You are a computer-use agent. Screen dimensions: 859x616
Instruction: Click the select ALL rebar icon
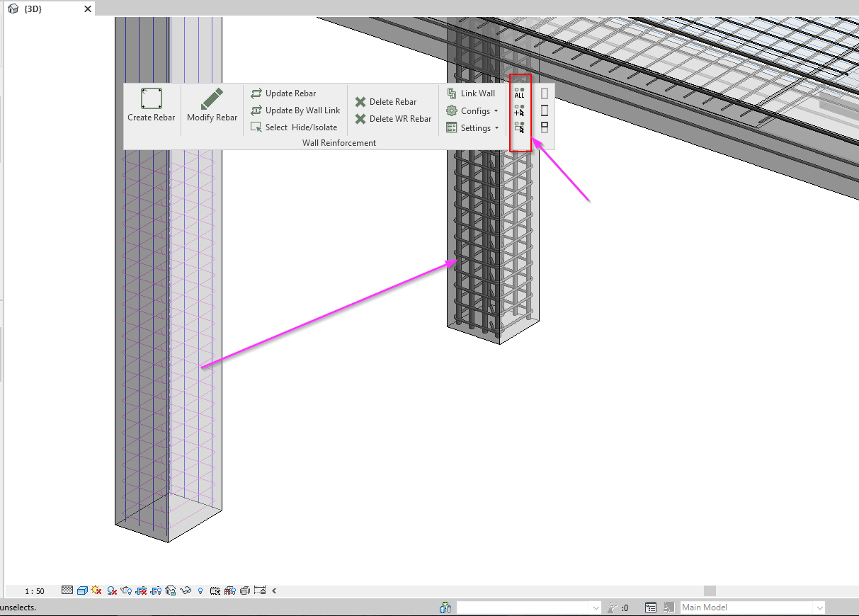point(520,93)
